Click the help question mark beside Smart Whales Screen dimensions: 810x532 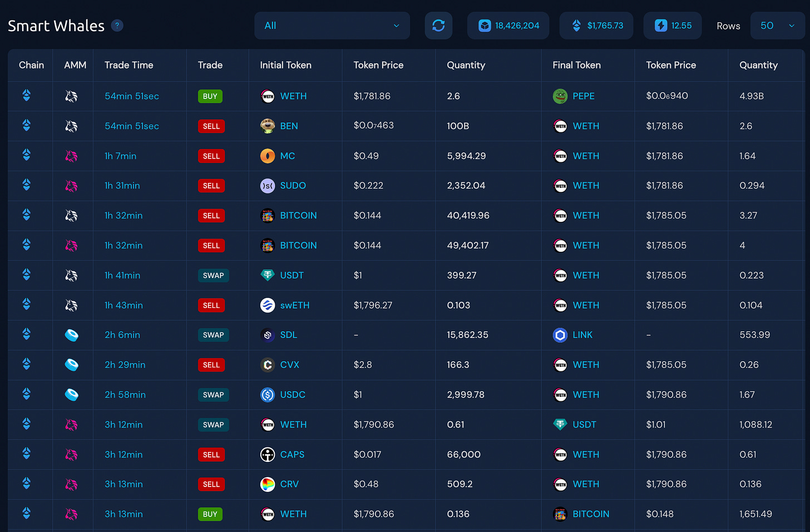[117, 26]
